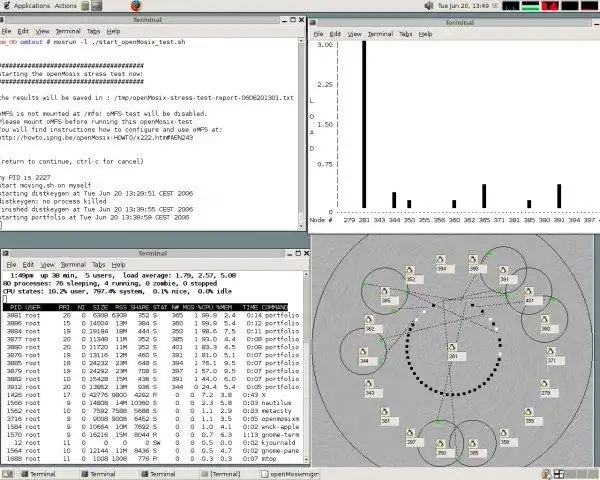The image size is (600, 480).
Task: Click the load bar for node 391
Action: coord(559,196)
